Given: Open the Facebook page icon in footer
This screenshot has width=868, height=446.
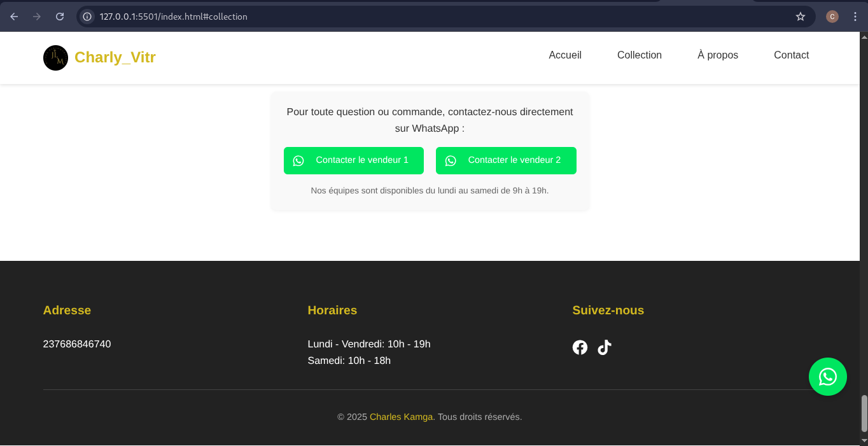Looking at the screenshot, I should point(580,347).
